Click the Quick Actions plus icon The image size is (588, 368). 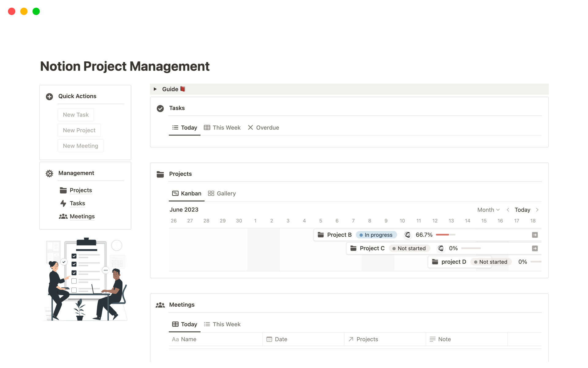pyautogui.click(x=49, y=97)
